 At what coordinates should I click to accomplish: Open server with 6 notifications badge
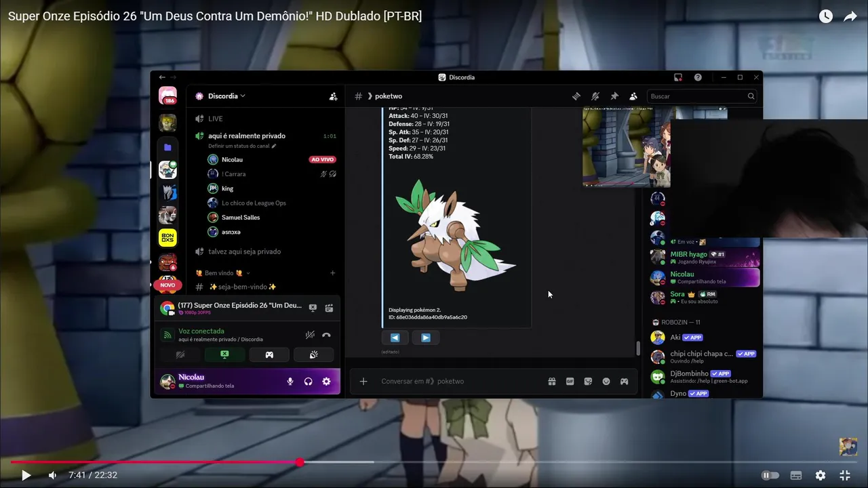[167, 262]
